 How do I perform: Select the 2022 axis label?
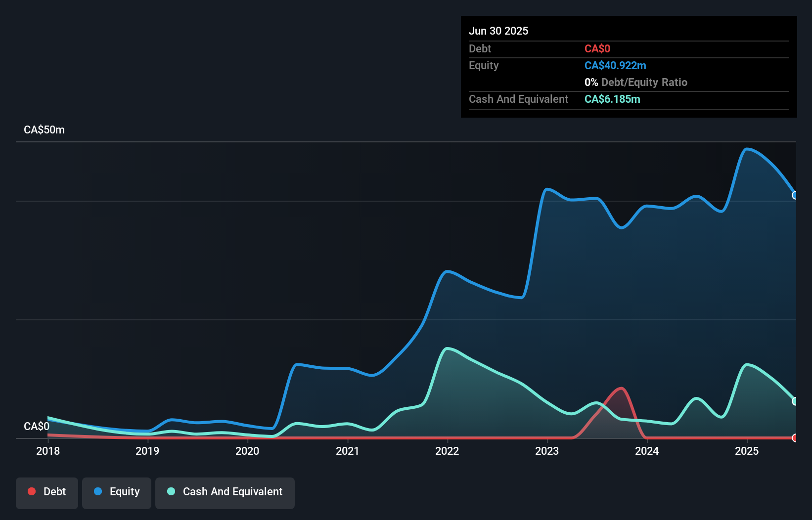point(447,451)
